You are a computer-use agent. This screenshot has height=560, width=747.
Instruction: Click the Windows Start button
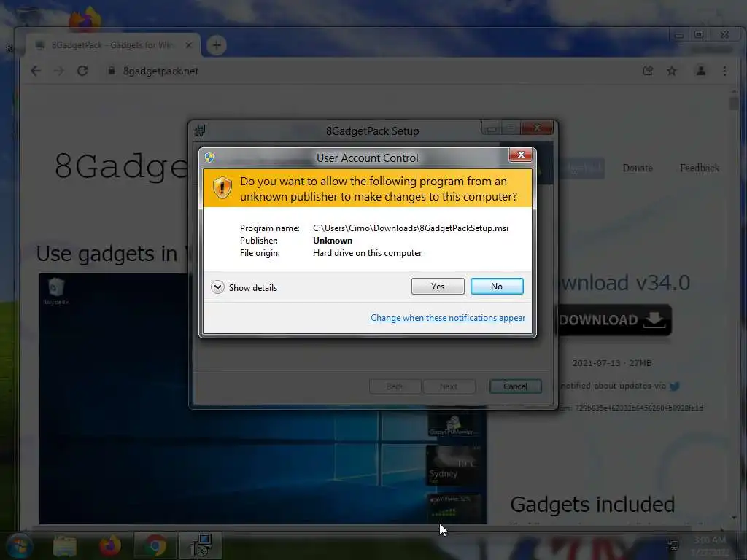18,545
